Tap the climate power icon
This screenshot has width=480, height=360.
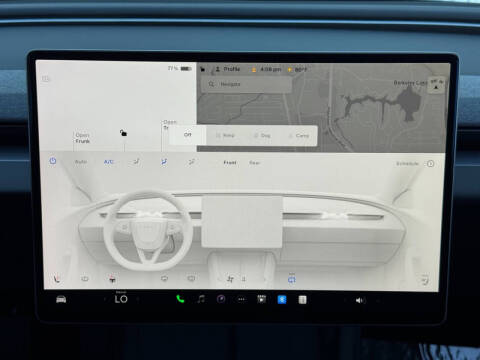click(x=53, y=161)
